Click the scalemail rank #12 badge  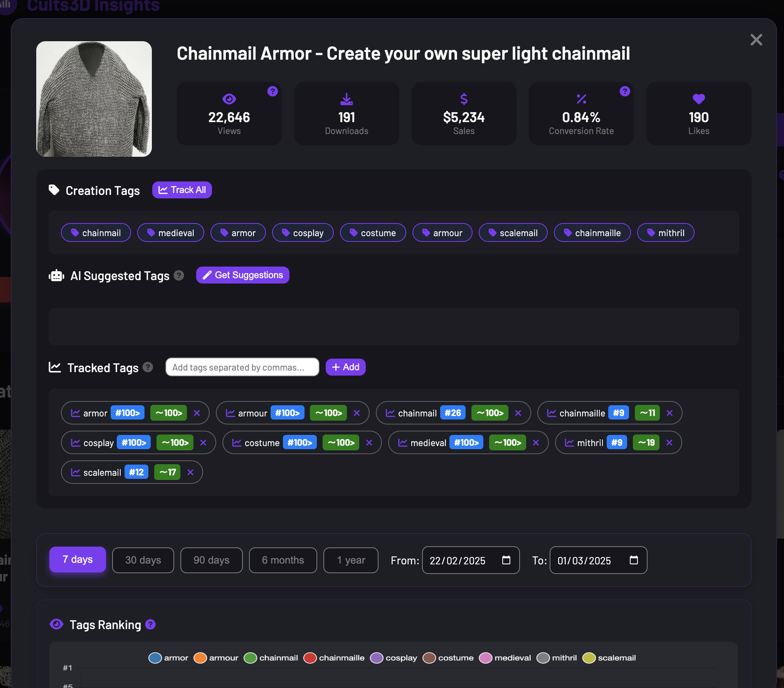[136, 472]
